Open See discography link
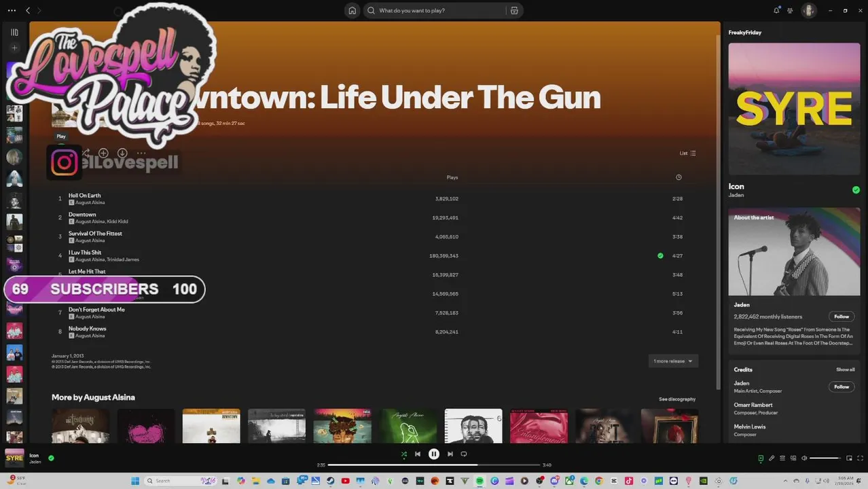This screenshot has height=489, width=868. pyautogui.click(x=677, y=399)
